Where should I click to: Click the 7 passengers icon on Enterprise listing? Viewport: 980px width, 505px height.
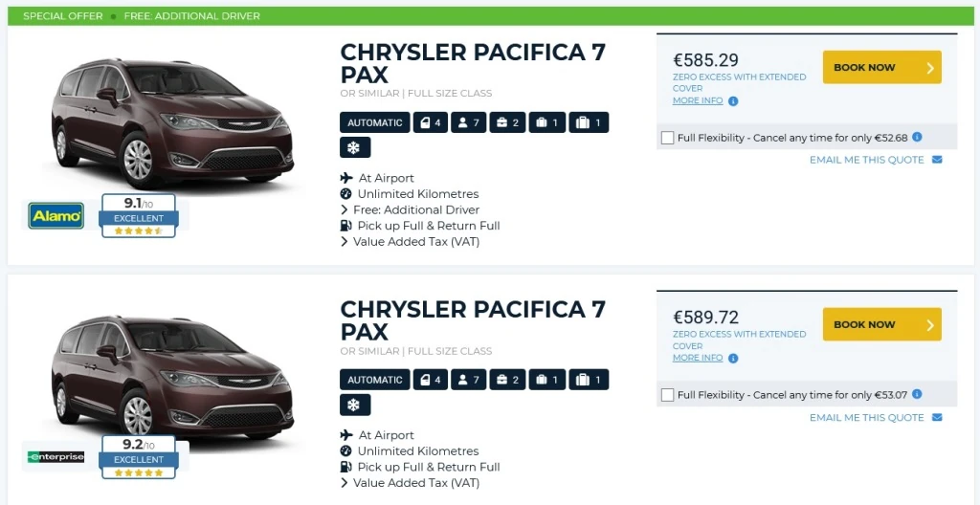[469, 380]
